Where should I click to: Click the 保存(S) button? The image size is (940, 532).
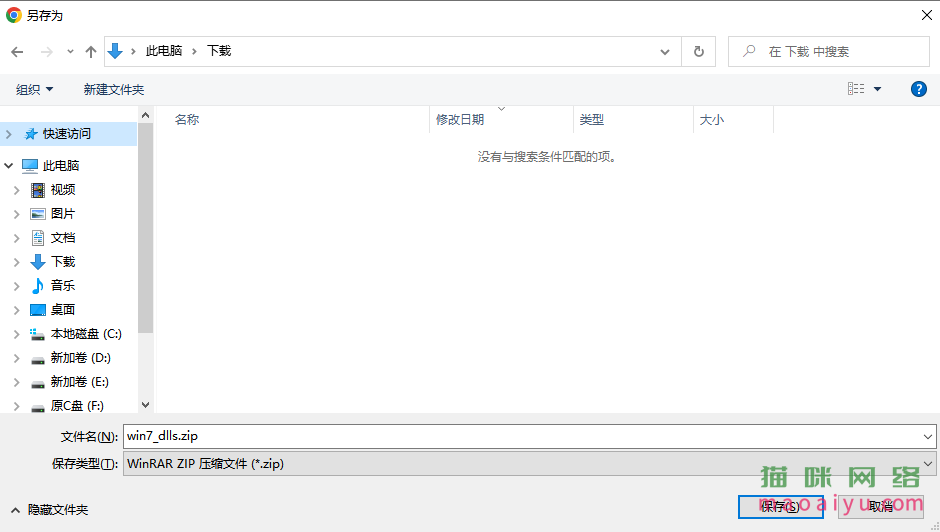[x=781, y=507]
